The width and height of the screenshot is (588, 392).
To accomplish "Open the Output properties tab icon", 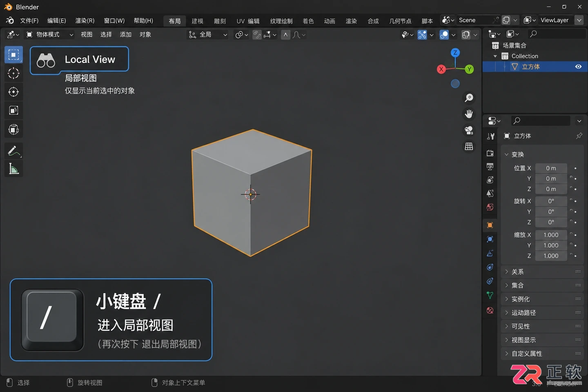I will [490, 167].
